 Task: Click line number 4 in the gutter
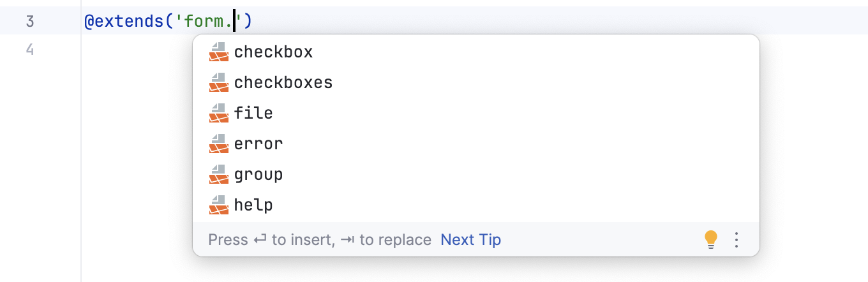30,49
